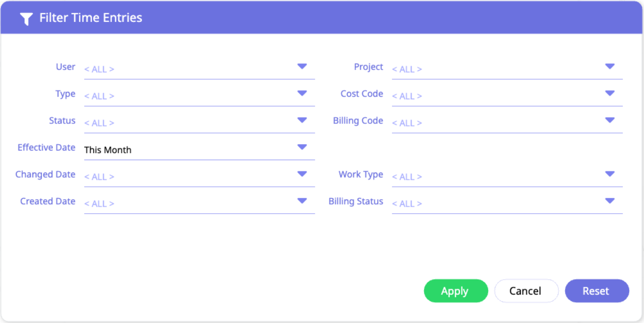Open the Billing Code dropdown arrow
Screen dimensions: 644x323
click(x=610, y=120)
